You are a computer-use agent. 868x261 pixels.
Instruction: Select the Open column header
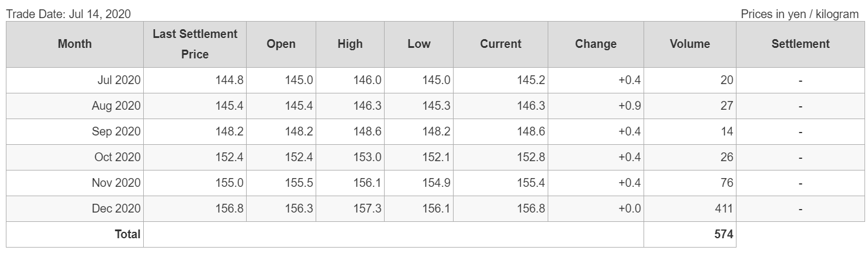pos(281,44)
